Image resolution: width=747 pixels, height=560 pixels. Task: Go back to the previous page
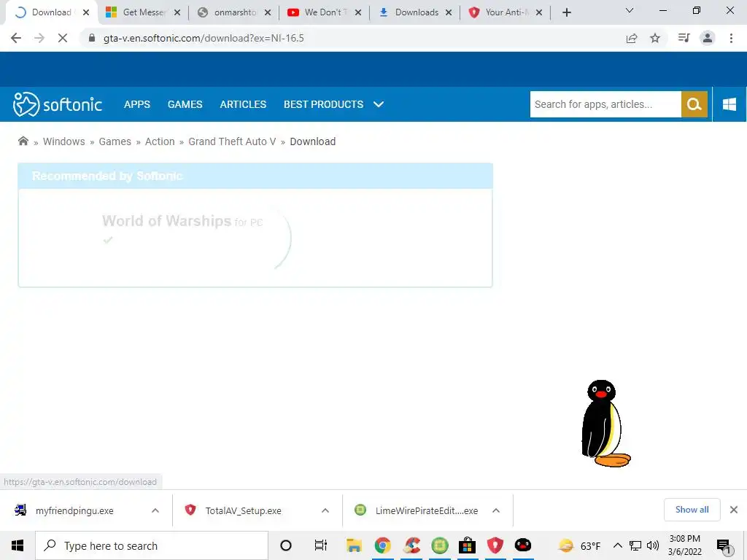tap(16, 38)
